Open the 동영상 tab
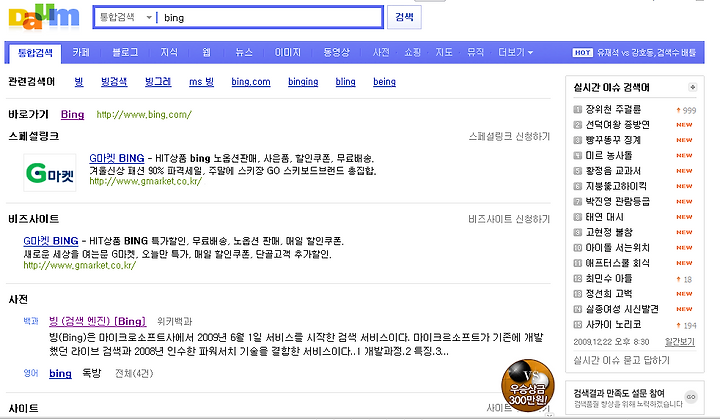The image size is (720, 420). pyautogui.click(x=336, y=52)
